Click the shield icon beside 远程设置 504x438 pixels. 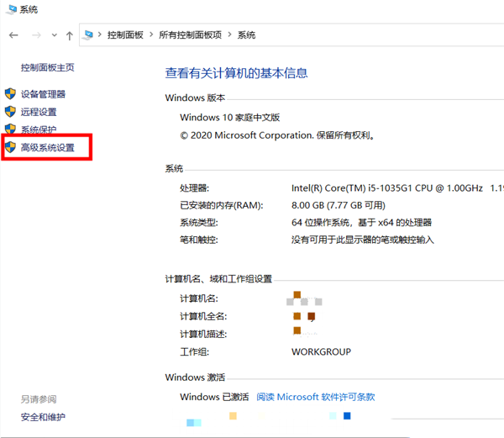[10, 112]
